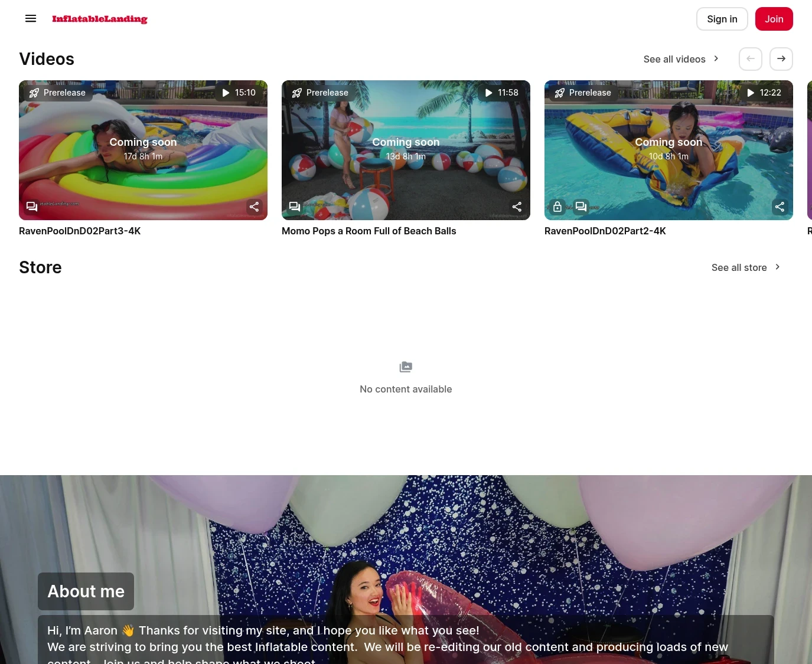Click the Sign in button
Viewport: 812px width, 664px height.
(722, 19)
